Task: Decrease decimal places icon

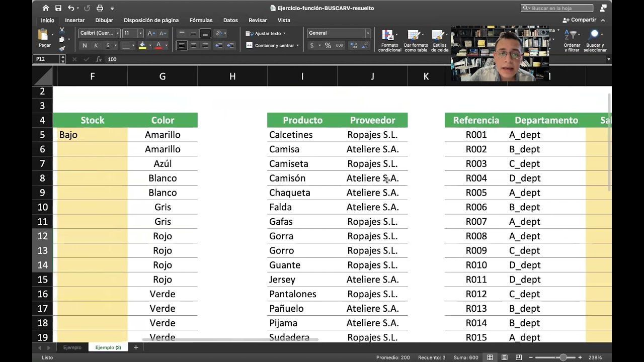Action: click(x=365, y=45)
